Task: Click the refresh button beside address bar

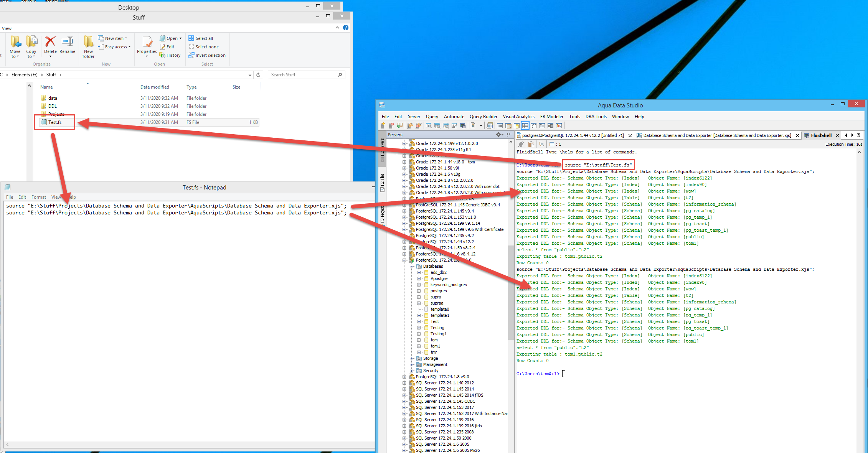Action: (258, 75)
